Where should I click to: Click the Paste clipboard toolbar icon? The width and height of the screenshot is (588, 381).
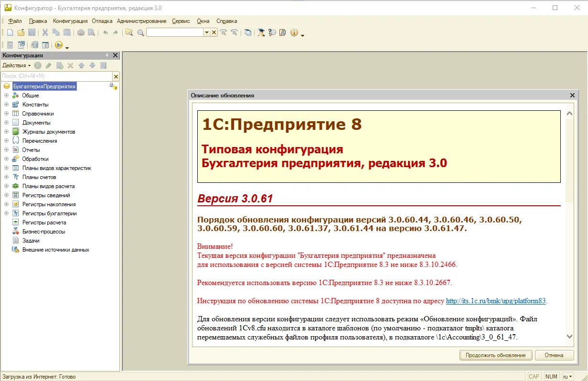point(67,32)
